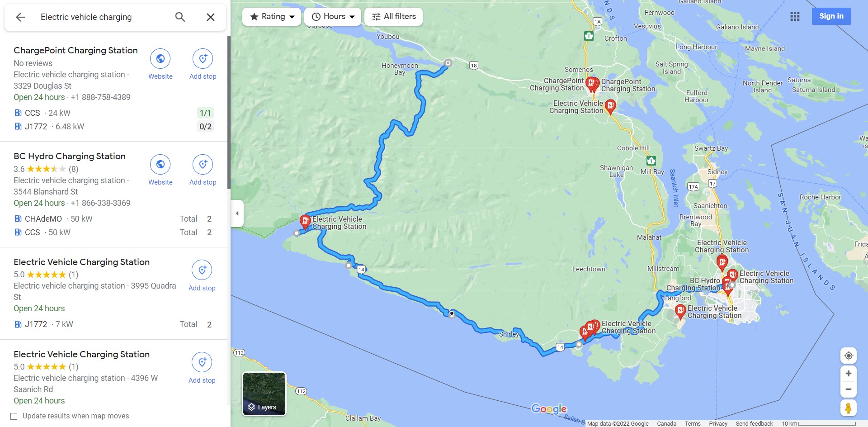Expand the Rating filter dropdown
This screenshot has height=427, width=868.
[x=272, y=17]
